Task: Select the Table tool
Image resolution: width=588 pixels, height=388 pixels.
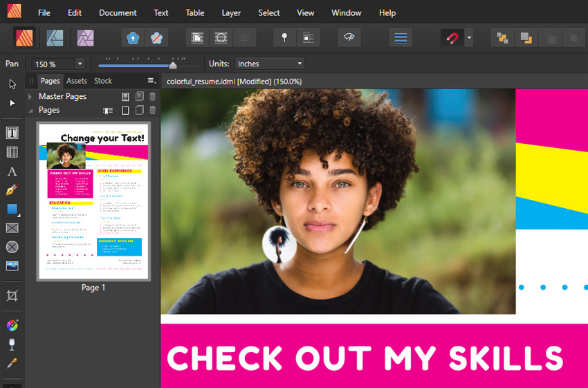Action: [12, 152]
